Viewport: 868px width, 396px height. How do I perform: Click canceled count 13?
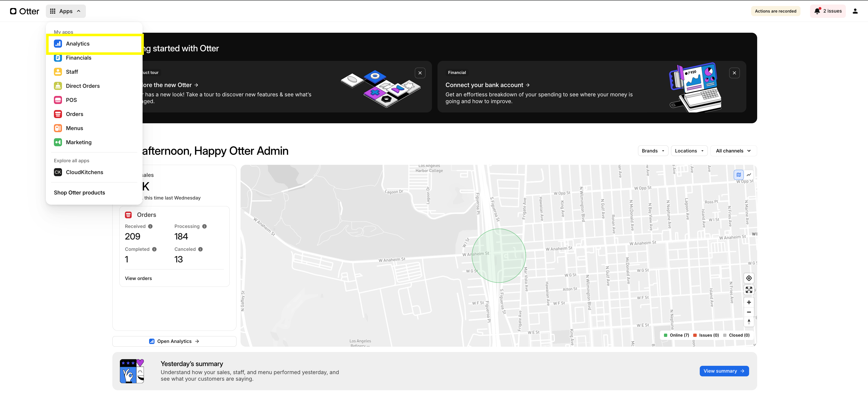click(178, 259)
